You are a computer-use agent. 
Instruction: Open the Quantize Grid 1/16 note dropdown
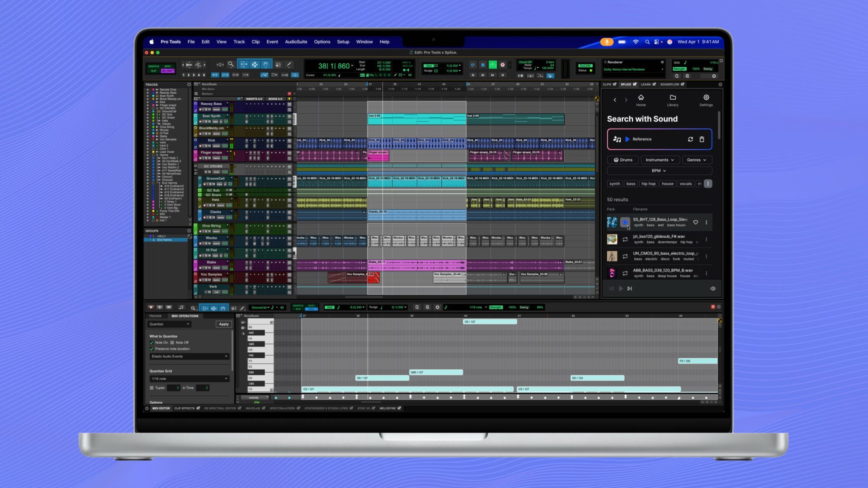[x=189, y=379]
